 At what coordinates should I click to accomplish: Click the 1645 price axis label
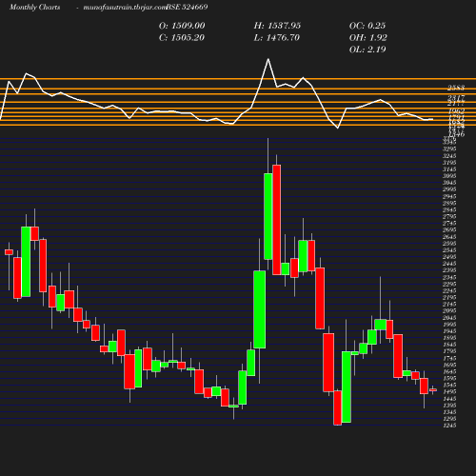click(449, 371)
